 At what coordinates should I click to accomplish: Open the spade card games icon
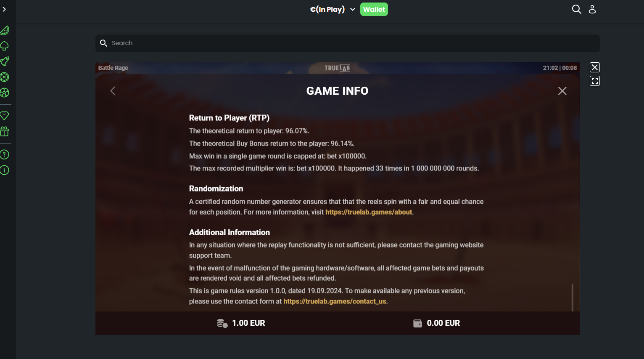pos(5,46)
